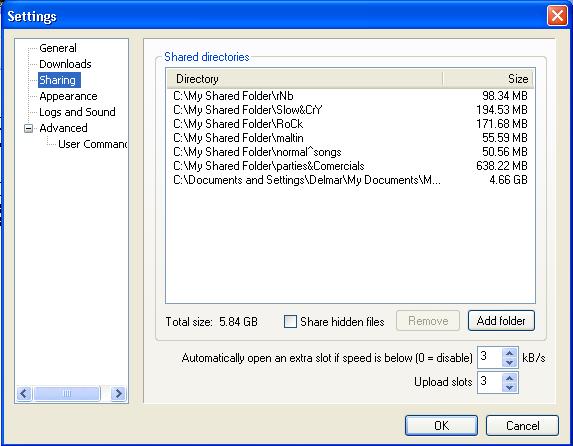Click the tree panel left scroll arrow
This screenshot has width=573, height=446.
pyautogui.click(x=24, y=394)
